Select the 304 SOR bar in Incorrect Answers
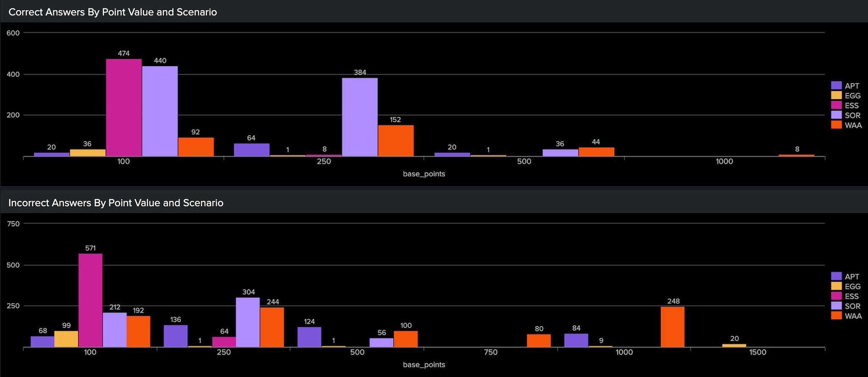Image resolution: width=868 pixels, height=377 pixels. (x=248, y=322)
